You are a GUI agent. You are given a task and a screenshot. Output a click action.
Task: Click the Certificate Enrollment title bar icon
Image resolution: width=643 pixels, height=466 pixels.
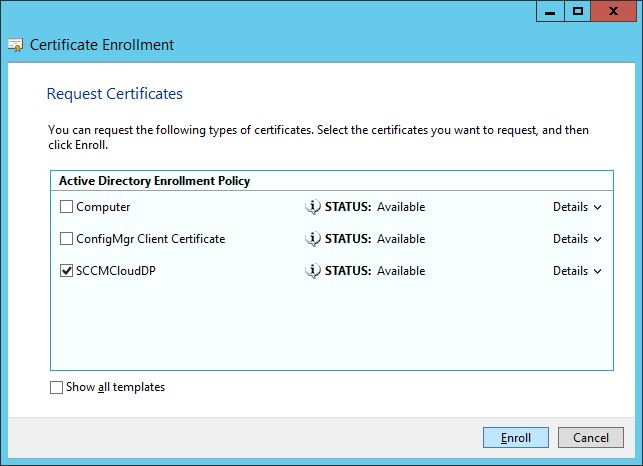click(16, 45)
